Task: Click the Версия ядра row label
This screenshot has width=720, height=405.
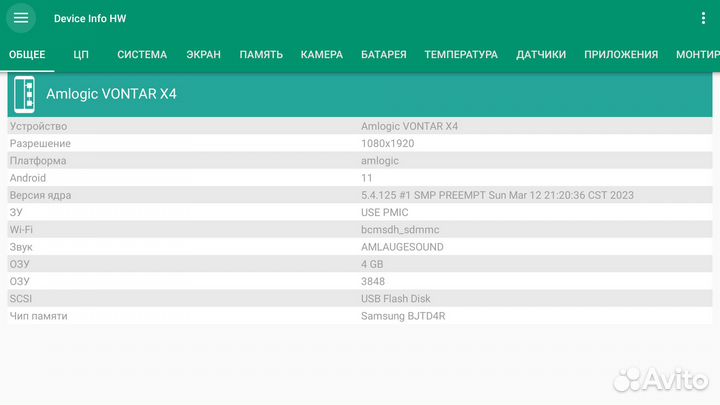Action: click(x=40, y=195)
